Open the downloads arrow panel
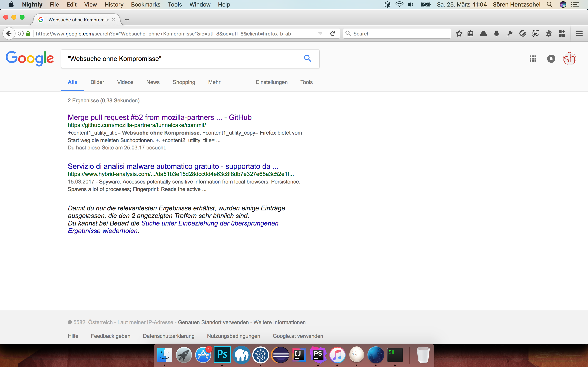 tap(496, 33)
